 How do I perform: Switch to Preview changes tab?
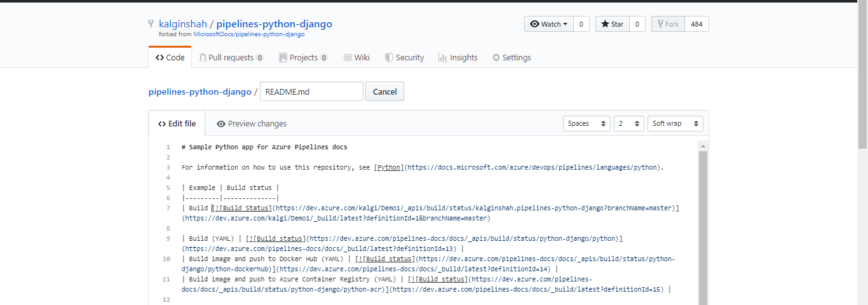click(251, 124)
